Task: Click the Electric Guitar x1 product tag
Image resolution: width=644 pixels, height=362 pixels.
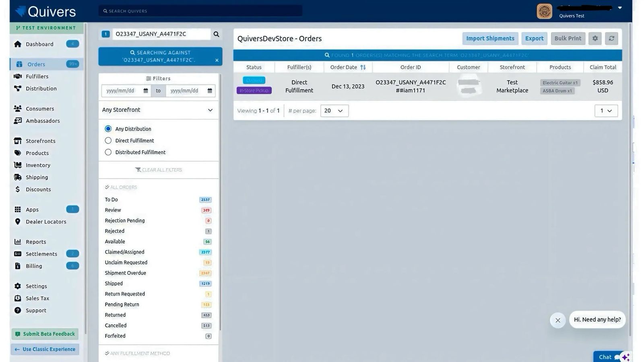Action: click(560, 83)
